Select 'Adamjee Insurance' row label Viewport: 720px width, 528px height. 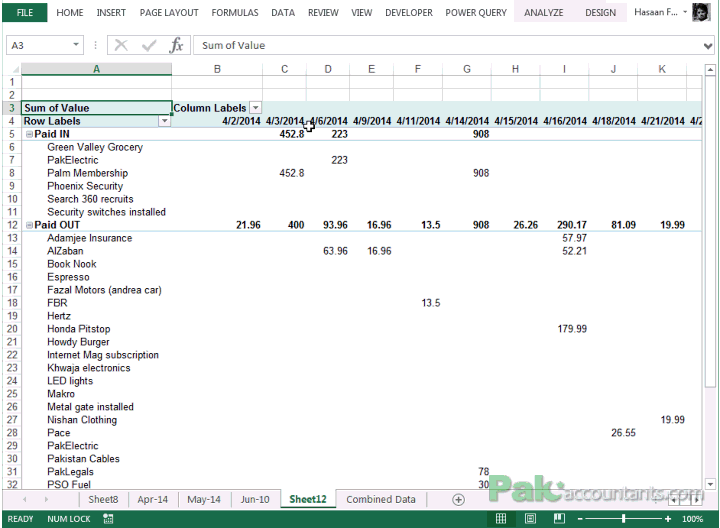click(x=90, y=238)
